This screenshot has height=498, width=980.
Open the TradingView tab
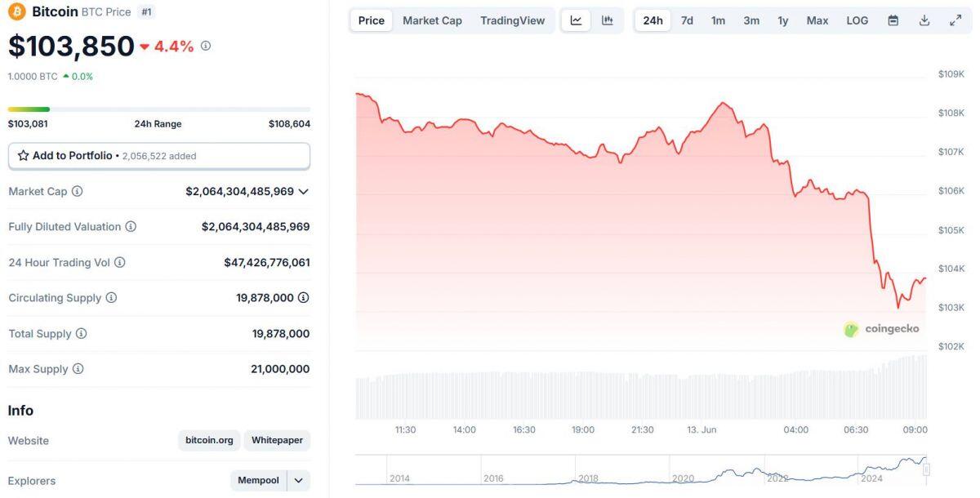[512, 20]
